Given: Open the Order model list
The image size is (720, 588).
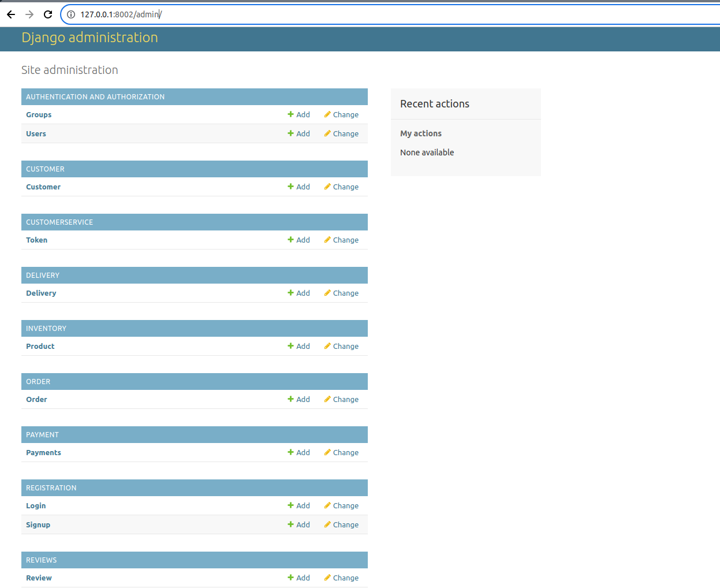Looking at the screenshot, I should tap(36, 400).
